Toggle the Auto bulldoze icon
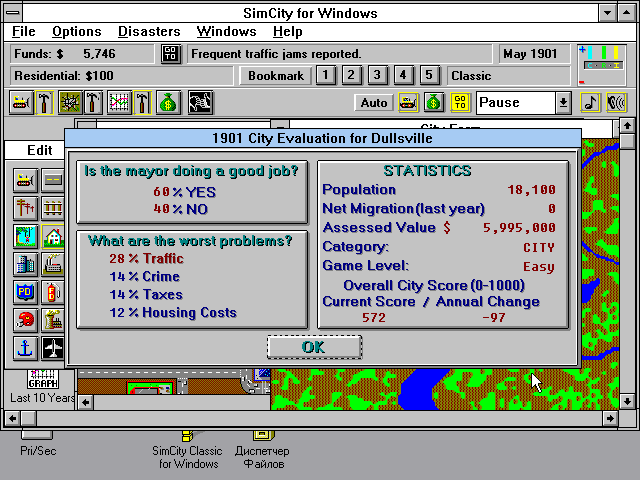Viewport: 640px width, 480px height. pos(408,102)
